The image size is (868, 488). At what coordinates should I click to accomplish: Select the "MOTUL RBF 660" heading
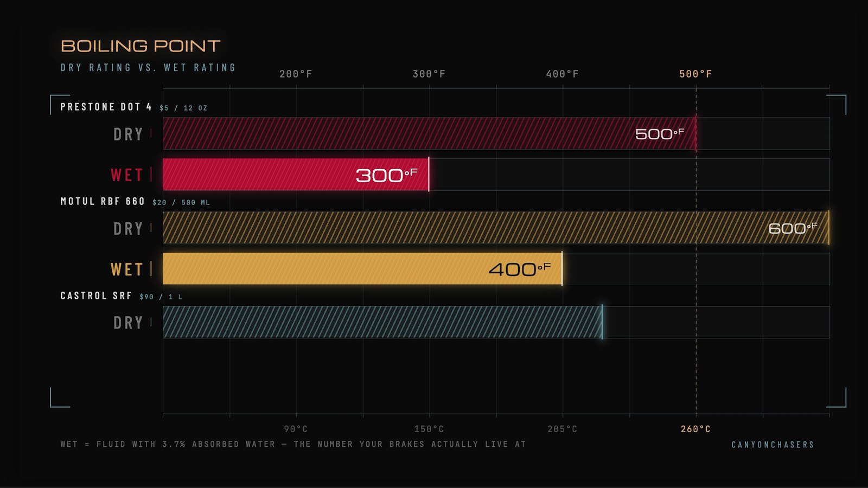point(103,201)
